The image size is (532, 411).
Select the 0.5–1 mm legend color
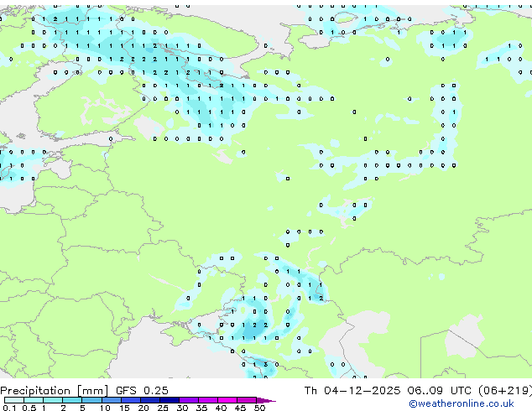tap(34, 400)
